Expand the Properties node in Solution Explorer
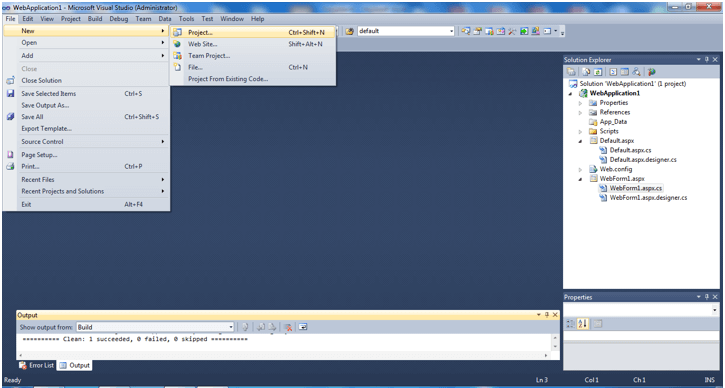Screen dimensions: 725x388 pos(580,103)
